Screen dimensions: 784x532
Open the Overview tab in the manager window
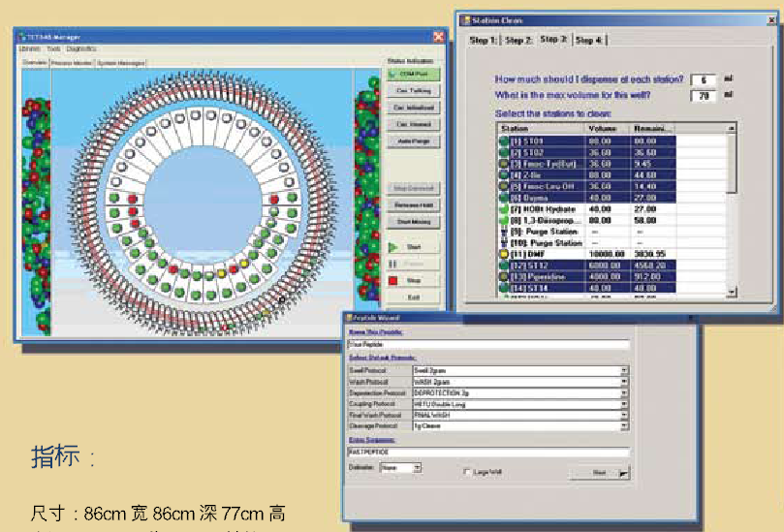pyautogui.click(x=35, y=62)
